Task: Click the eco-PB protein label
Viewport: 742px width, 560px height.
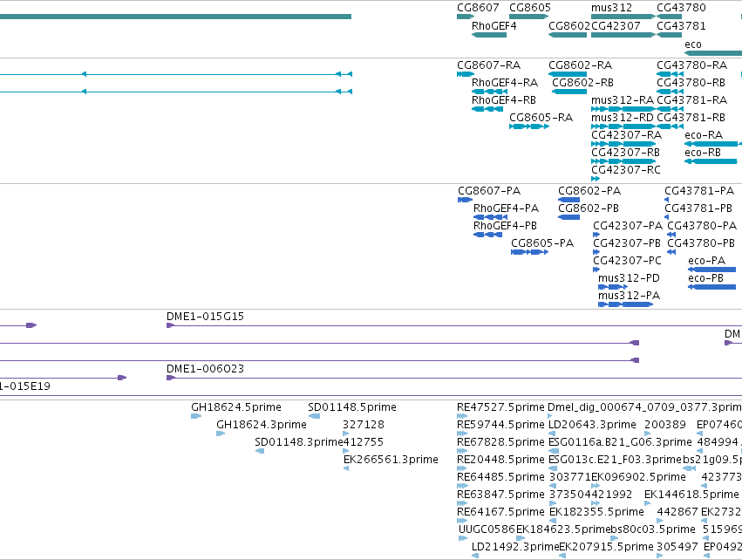Action: [x=706, y=279]
